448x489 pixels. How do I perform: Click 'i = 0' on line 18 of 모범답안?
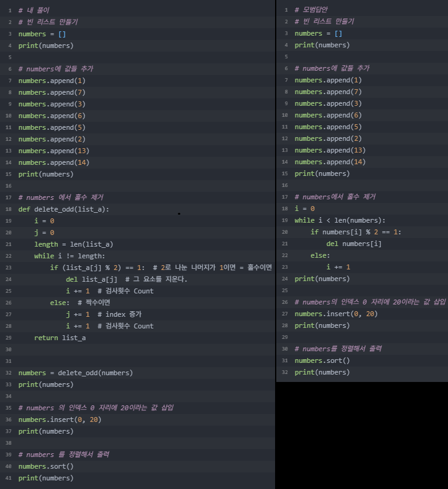(x=305, y=209)
